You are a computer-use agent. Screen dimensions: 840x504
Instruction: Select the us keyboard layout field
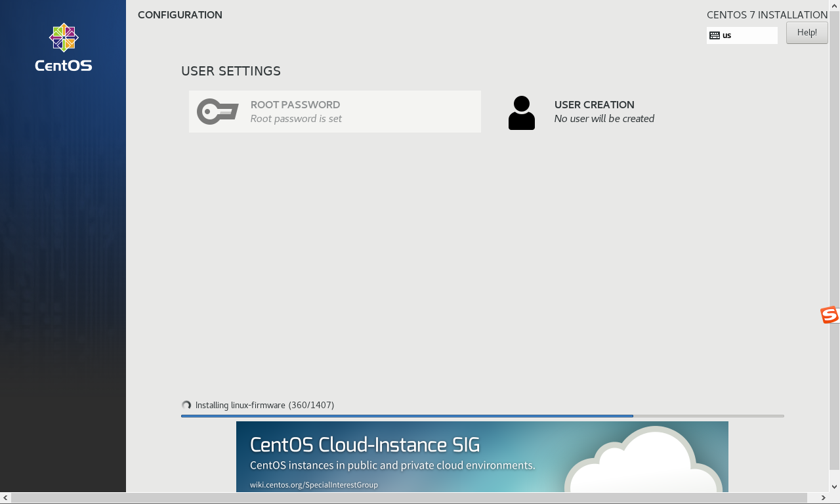pos(742,35)
